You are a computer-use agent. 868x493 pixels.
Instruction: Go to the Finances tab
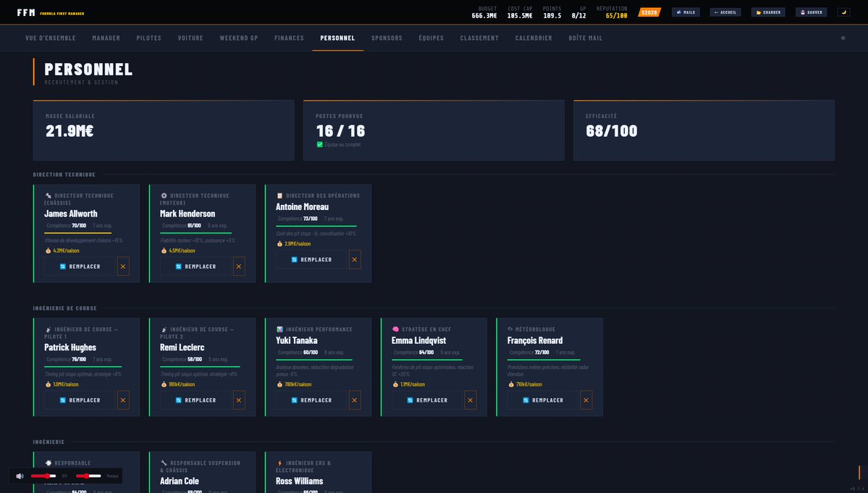click(x=289, y=38)
